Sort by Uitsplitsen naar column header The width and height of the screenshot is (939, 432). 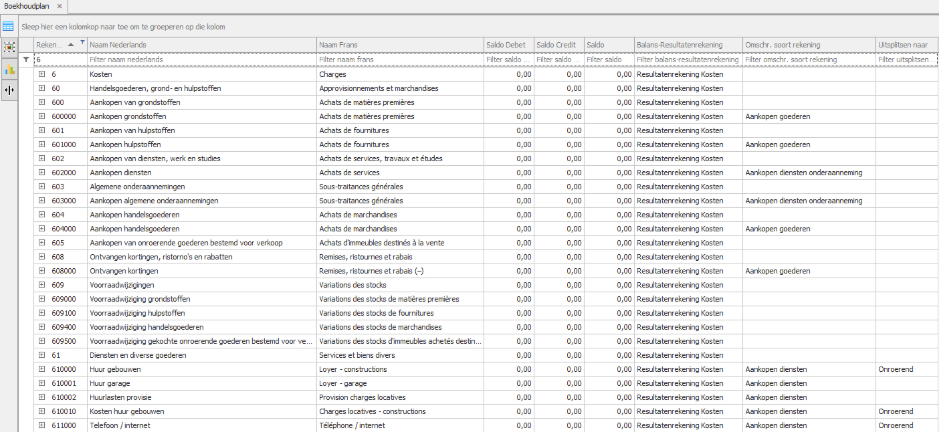click(x=907, y=45)
